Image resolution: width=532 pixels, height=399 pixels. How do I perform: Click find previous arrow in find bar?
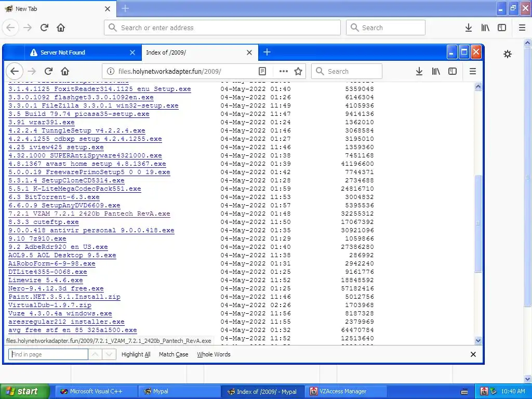96,354
